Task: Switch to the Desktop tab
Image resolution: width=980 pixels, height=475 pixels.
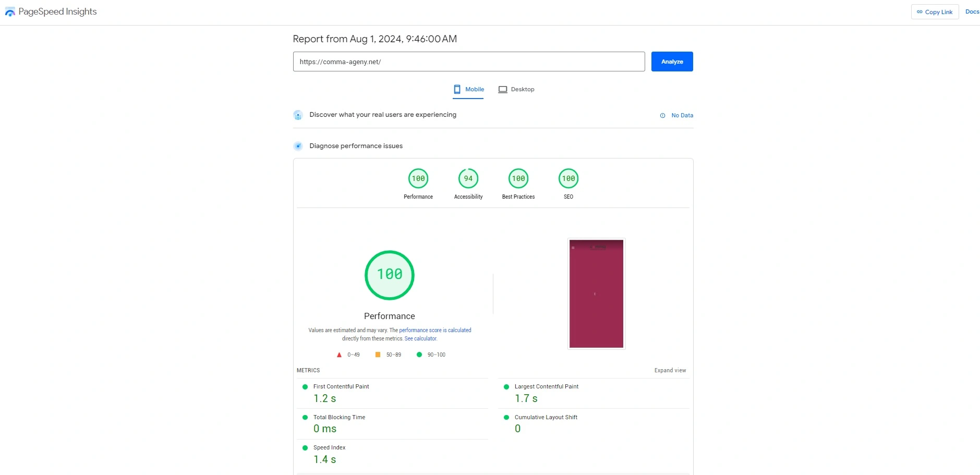Action: click(516, 90)
